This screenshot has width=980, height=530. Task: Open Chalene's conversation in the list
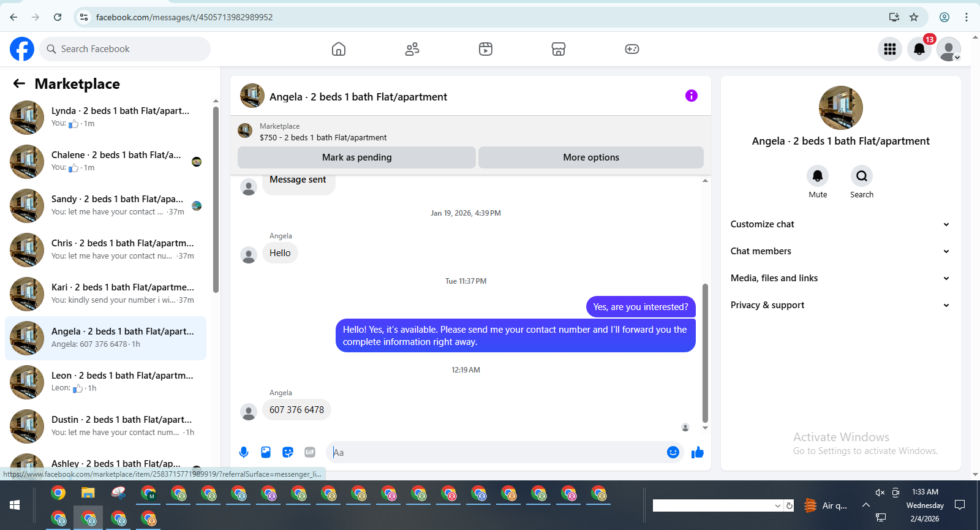point(105,162)
